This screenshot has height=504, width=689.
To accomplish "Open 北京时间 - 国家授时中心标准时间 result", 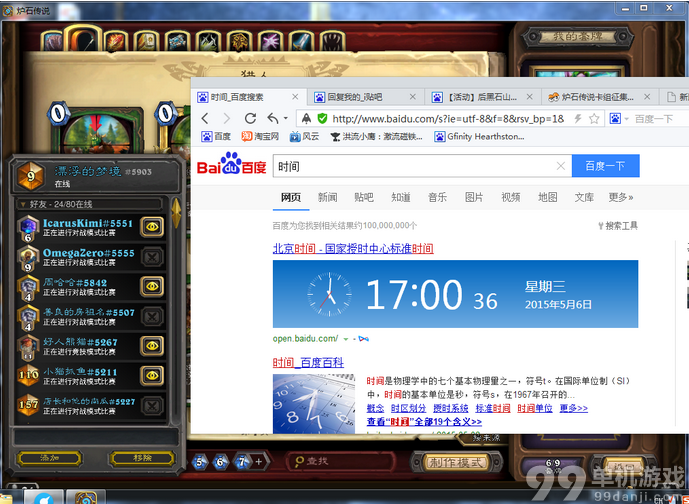I will click(353, 249).
